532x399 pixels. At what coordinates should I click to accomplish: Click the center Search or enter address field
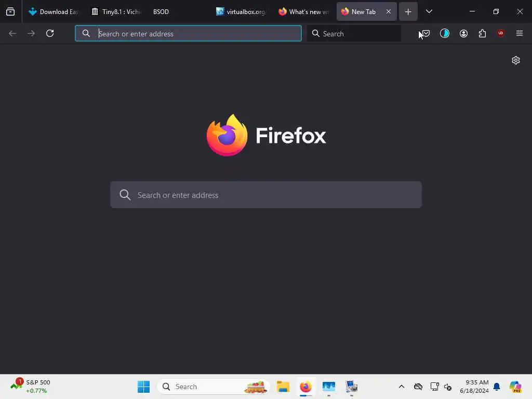click(266, 195)
